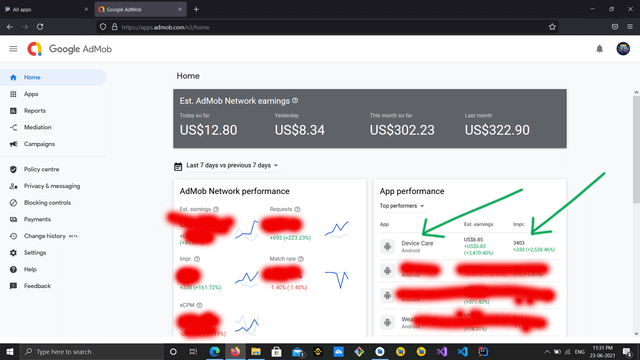The image size is (640, 360).
Task: Open Task View from taskbar
Action: [x=193, y=351]
